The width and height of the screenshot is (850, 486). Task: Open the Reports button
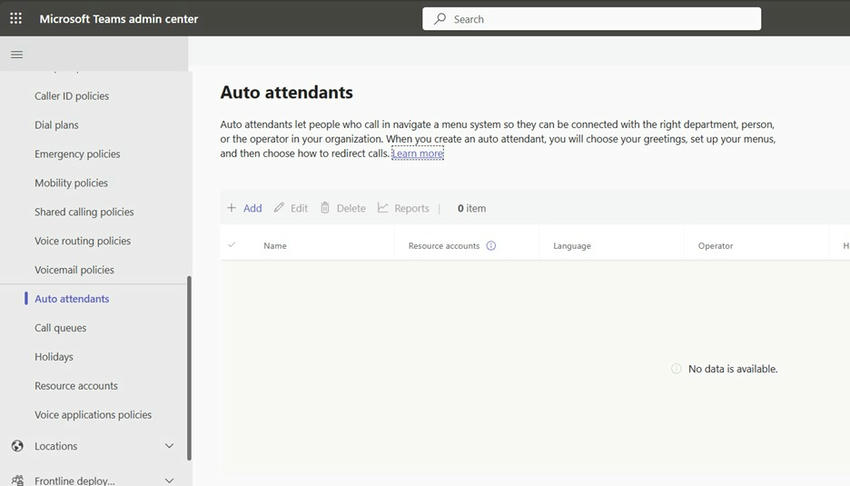point(411,208)
